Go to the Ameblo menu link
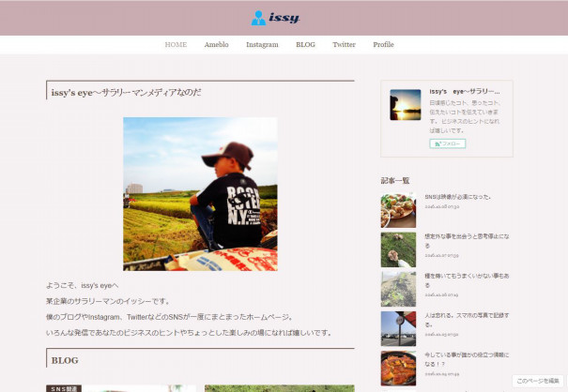This screenshot has height=392, width=568. [216, 44]
